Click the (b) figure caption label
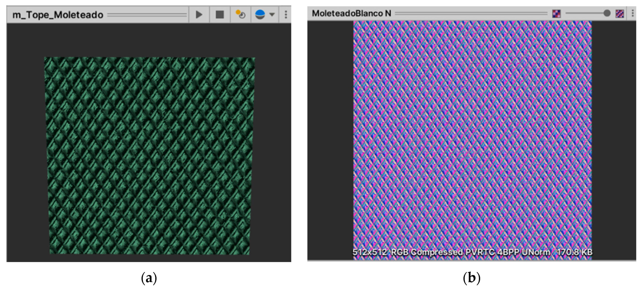644x291 pixels. [471, 278]
